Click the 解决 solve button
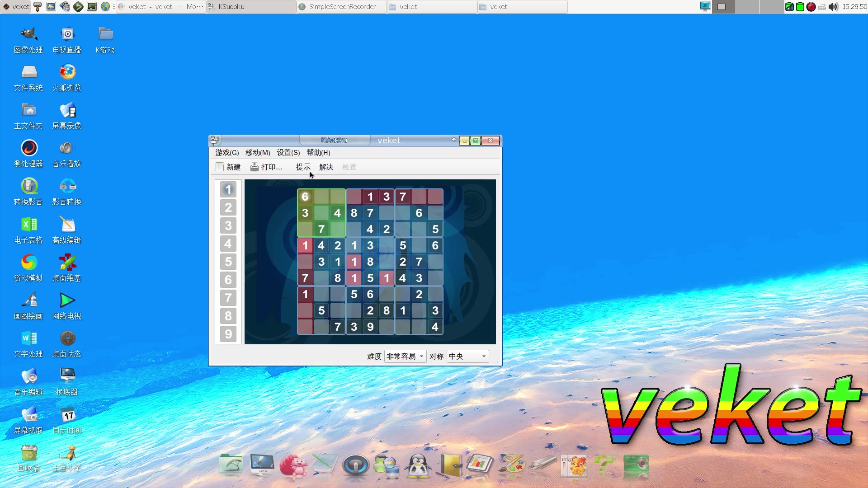 tap(326, 167)
